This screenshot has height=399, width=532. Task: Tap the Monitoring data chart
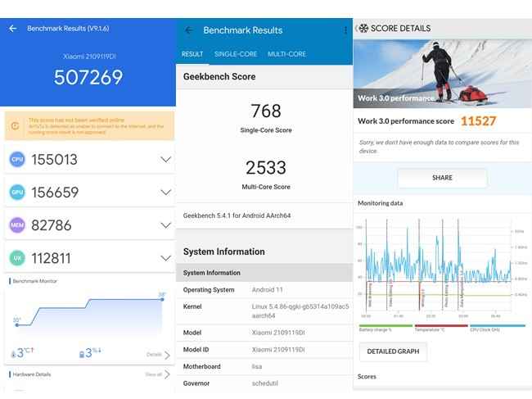[x=441, y=268]
